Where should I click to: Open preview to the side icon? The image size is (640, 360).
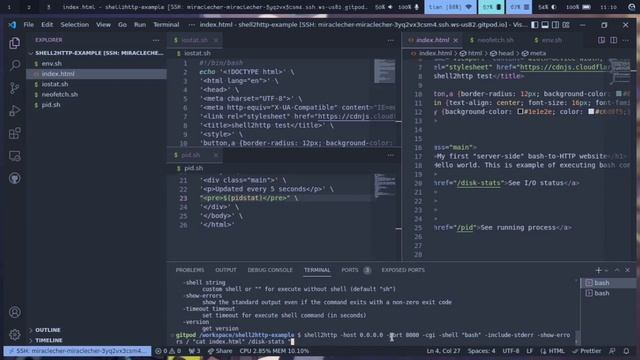click(x=602, y=40)
